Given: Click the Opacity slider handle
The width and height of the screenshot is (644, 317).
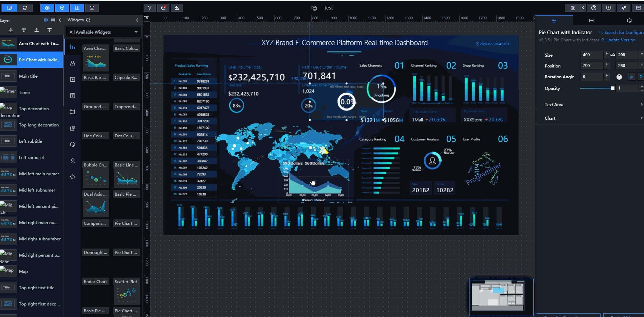Looking at the screenshot, I should pos(612,88).
